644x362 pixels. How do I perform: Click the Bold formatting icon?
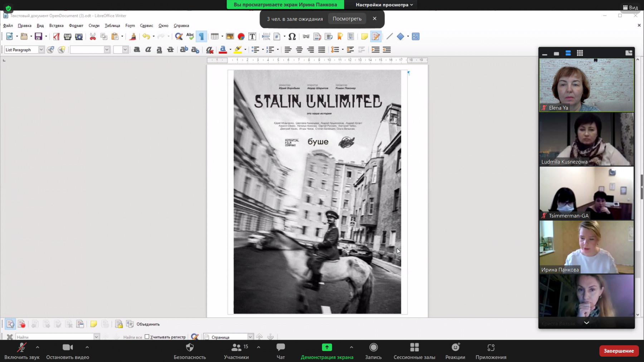tap(137, 50)
